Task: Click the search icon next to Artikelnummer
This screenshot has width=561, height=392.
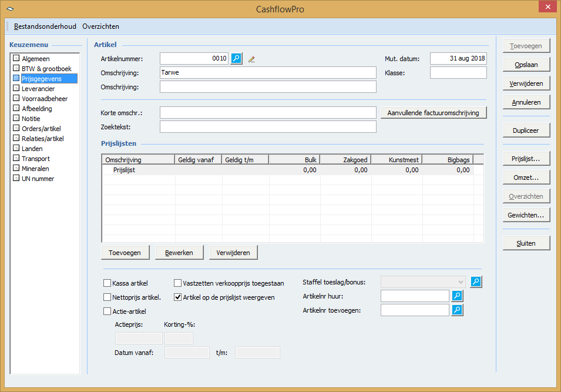Action: point(237,58)
